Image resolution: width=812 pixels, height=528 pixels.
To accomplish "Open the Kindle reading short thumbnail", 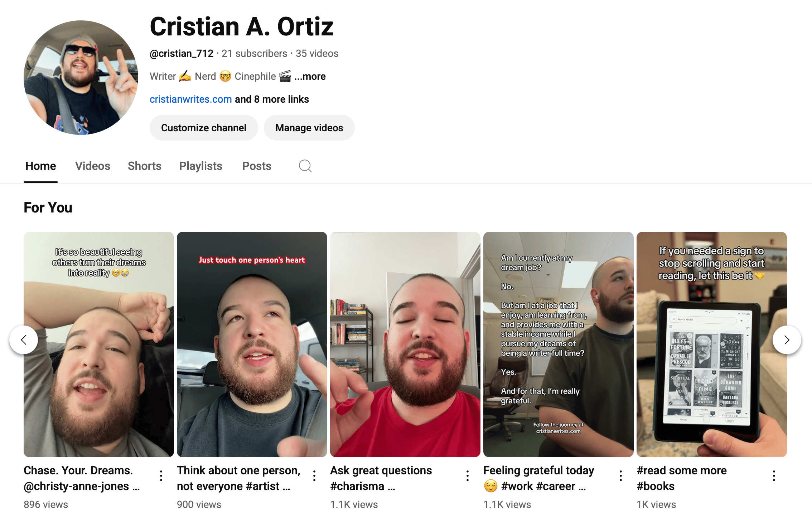I will coord(712,344).
